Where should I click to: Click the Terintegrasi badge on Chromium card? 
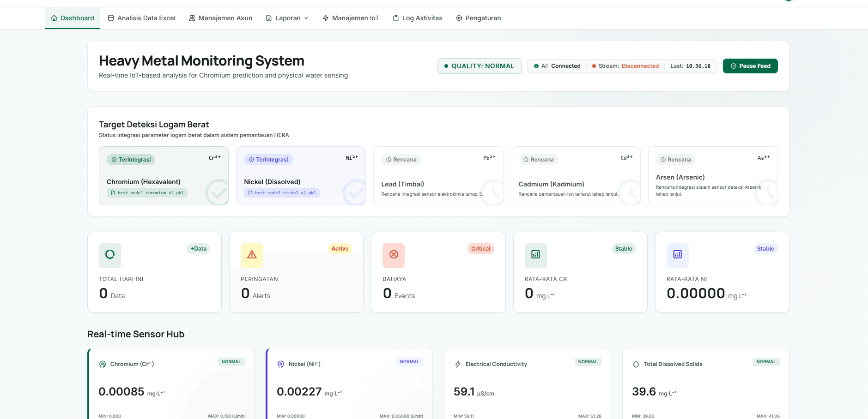coord(131,160)
